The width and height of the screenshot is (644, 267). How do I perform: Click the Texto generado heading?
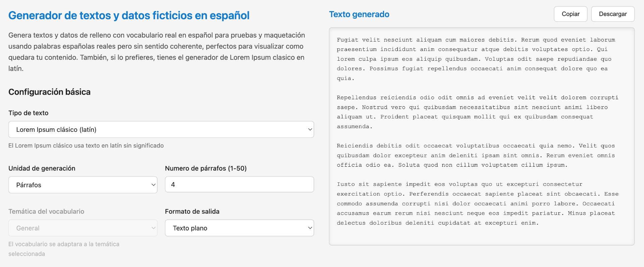click(359, 14)
